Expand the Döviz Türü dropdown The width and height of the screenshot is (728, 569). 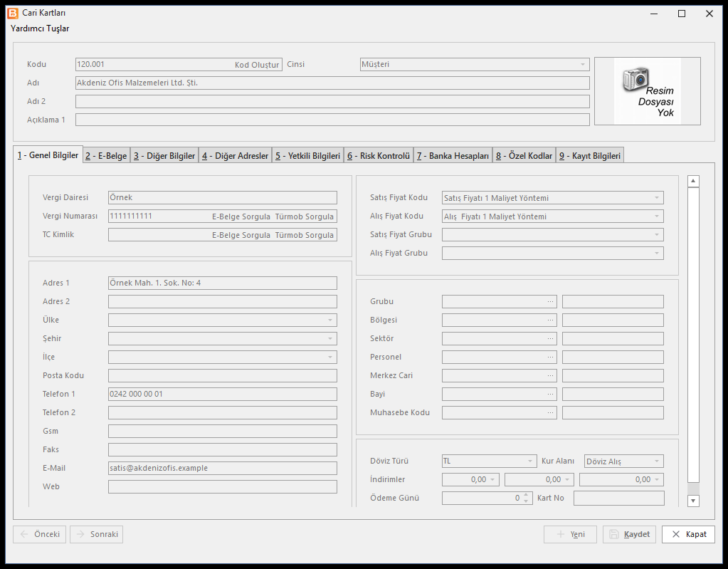click(529, 461)
